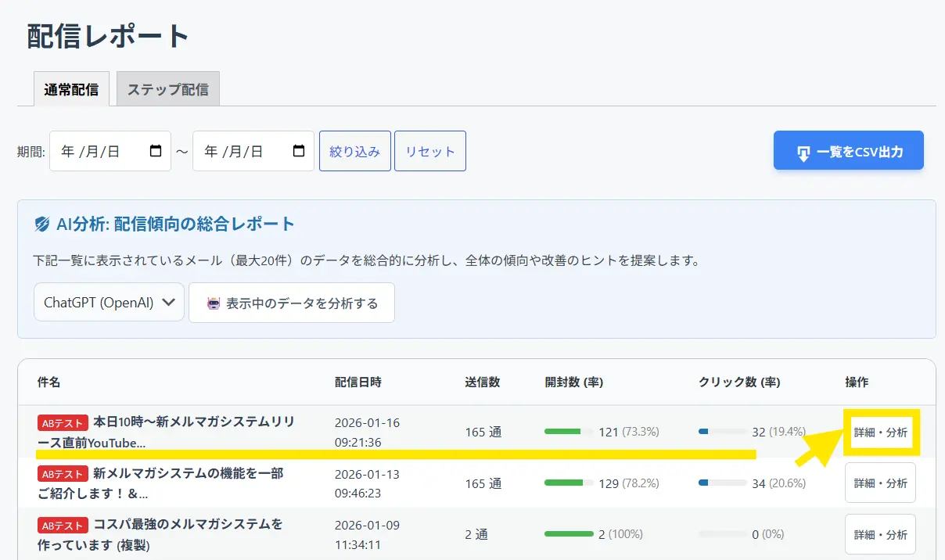
Task: Open the 新メルマガシステムの機能を一部 email subject
Action: pos(188,473)
